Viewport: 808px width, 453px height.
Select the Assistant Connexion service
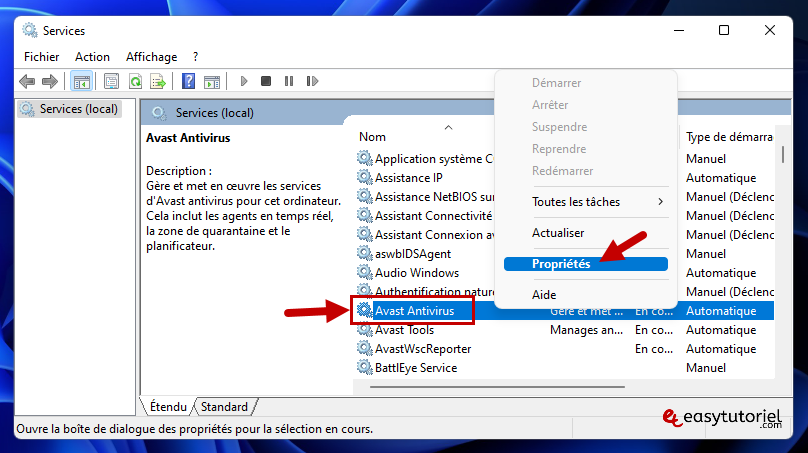point(434,235)
